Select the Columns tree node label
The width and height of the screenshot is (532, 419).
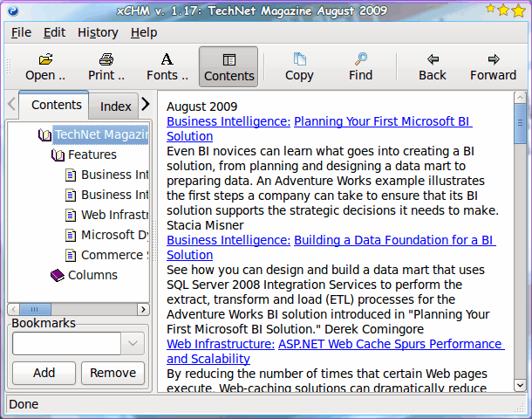click(x=92, y=275)
